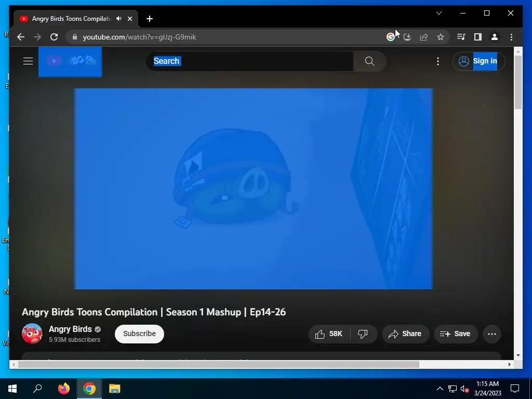Open the Chrome profile icon
The width and height of the screenshot is (532, 399).
pos(495,37)
